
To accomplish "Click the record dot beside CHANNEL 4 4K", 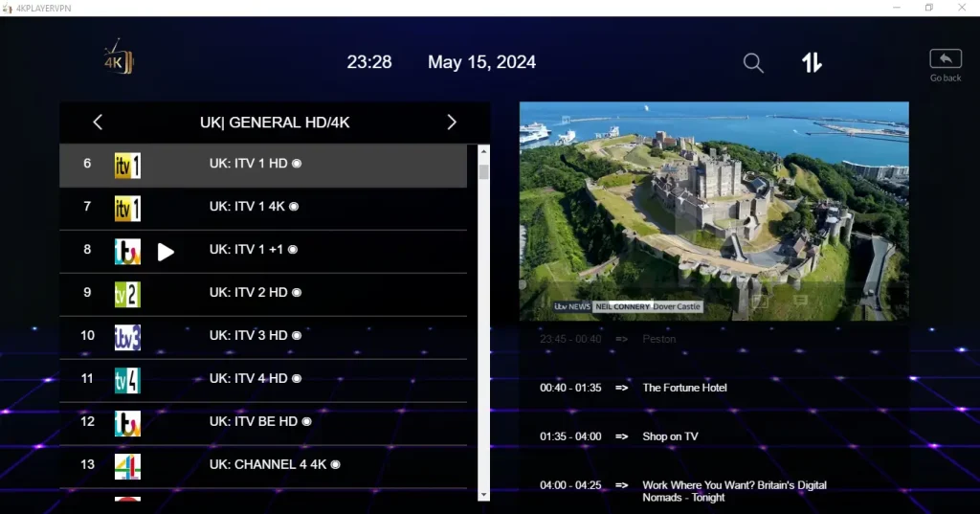I will pyautogui.click(x=336, y=464).
